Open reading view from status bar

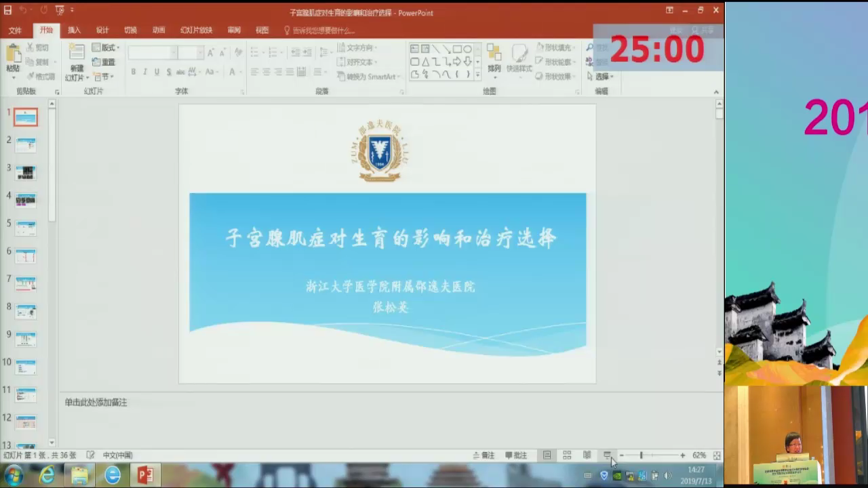587,455
